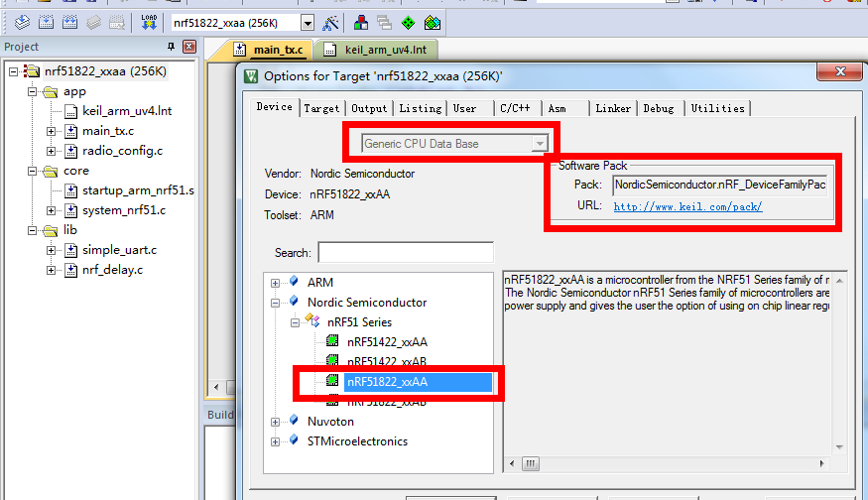Click the Translate file toolbar icon
This screenshot has height=500, width=868.
click(x=22, y=23)
